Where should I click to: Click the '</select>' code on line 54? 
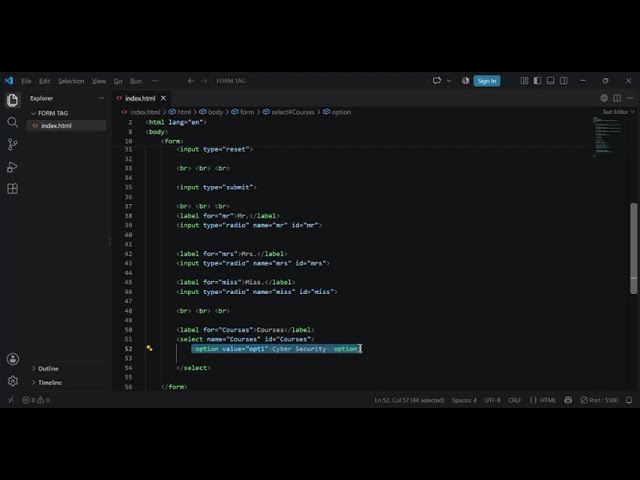(193, 368)
